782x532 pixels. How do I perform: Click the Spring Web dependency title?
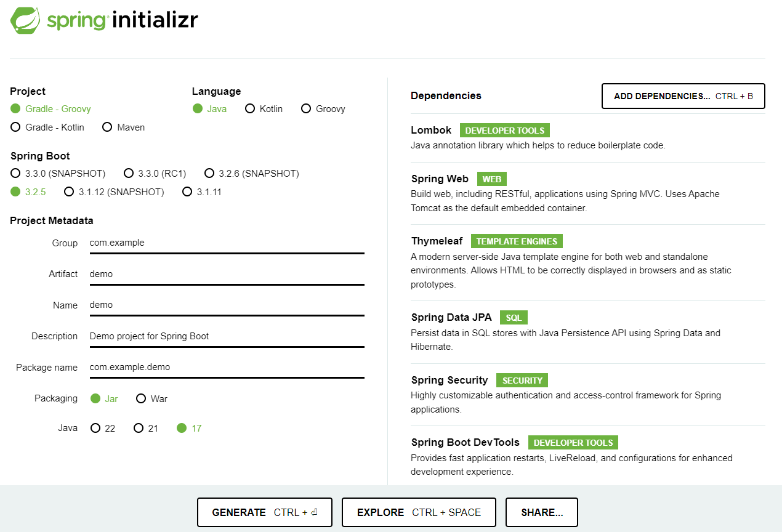coord(440,179)
